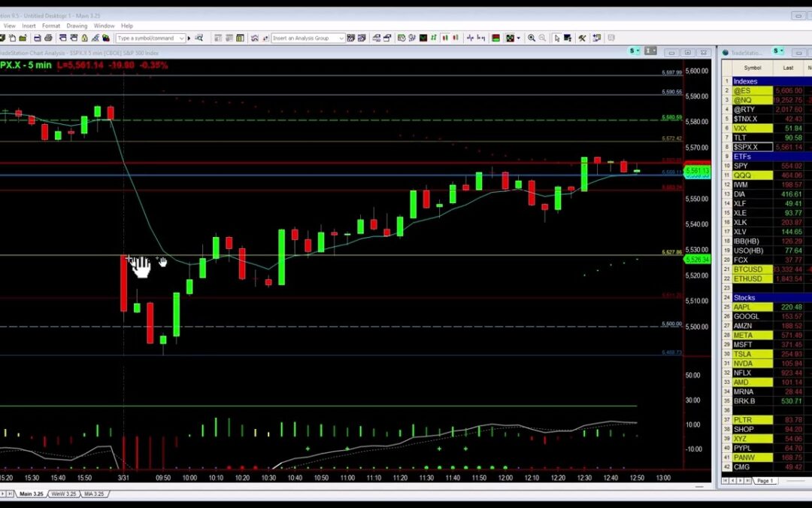Open the Type a symbol/command dropdown

pos(181,38)
